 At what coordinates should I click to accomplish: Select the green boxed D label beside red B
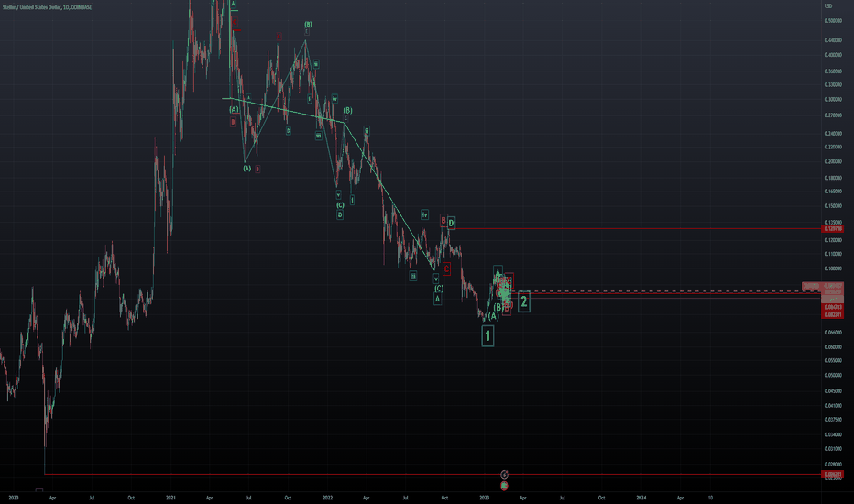tap(451, 223)
